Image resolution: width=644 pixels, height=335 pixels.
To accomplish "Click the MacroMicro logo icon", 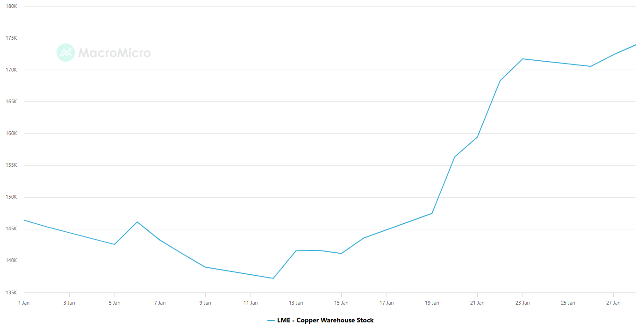I will [x=65, y=53].
